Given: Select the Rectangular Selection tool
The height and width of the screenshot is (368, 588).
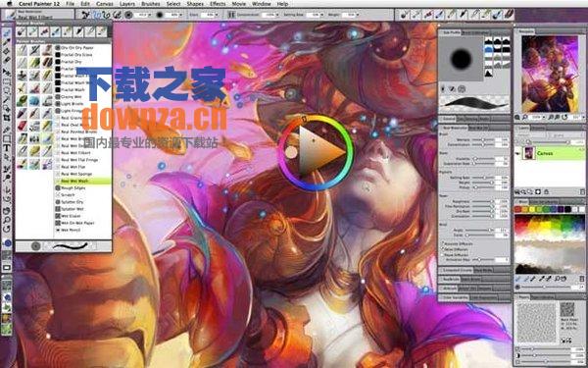Looking at the screenshot, I should pyautogui.click(x=7, y=81).
